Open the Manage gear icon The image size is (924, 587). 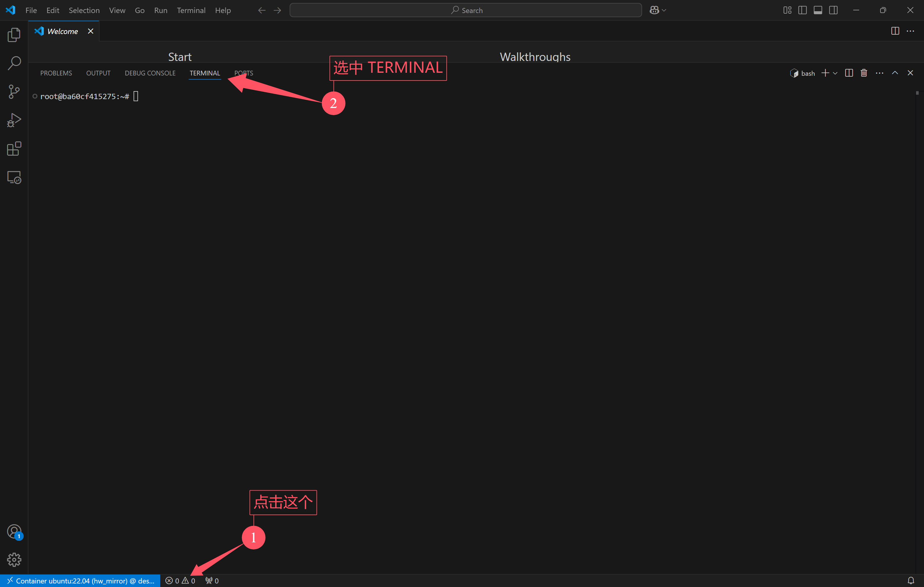tap(14, 560)
